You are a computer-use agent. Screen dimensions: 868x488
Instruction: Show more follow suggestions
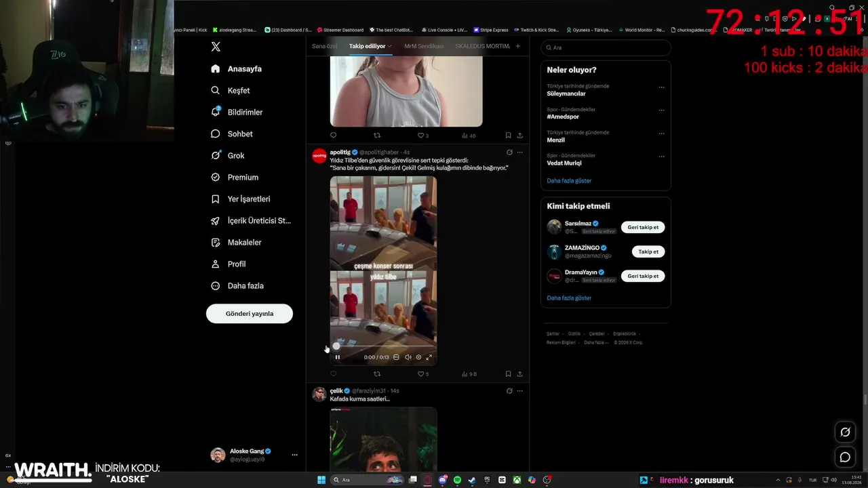pyautogui.click(x=569, y=298)
